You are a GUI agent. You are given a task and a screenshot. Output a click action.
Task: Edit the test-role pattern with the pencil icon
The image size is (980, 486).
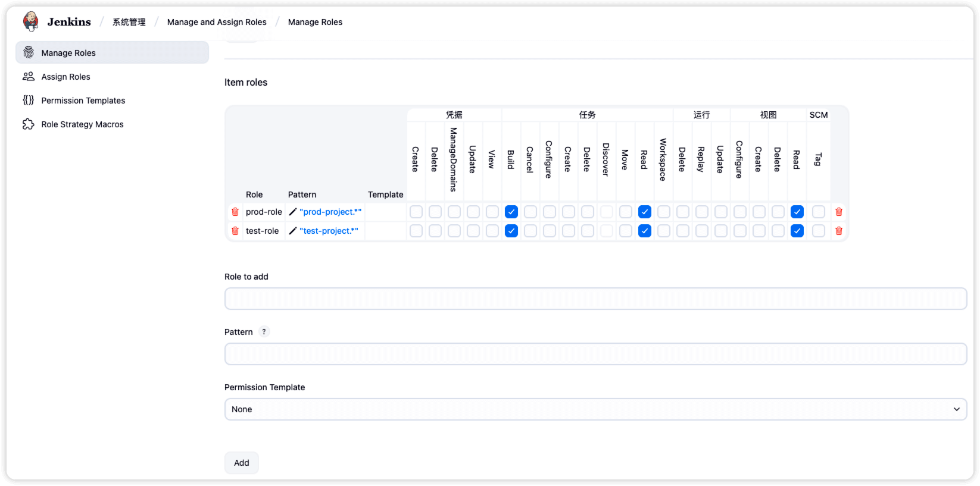click(x=293, y=231)
